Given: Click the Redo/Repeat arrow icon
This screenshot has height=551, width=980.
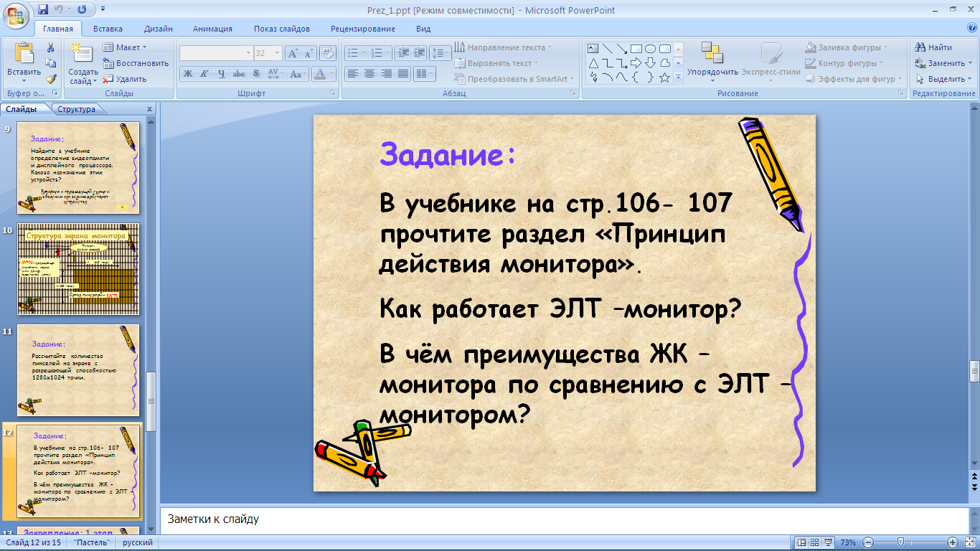Looking at the screenshot, I should pyautogui.click(x=81, y=10).
